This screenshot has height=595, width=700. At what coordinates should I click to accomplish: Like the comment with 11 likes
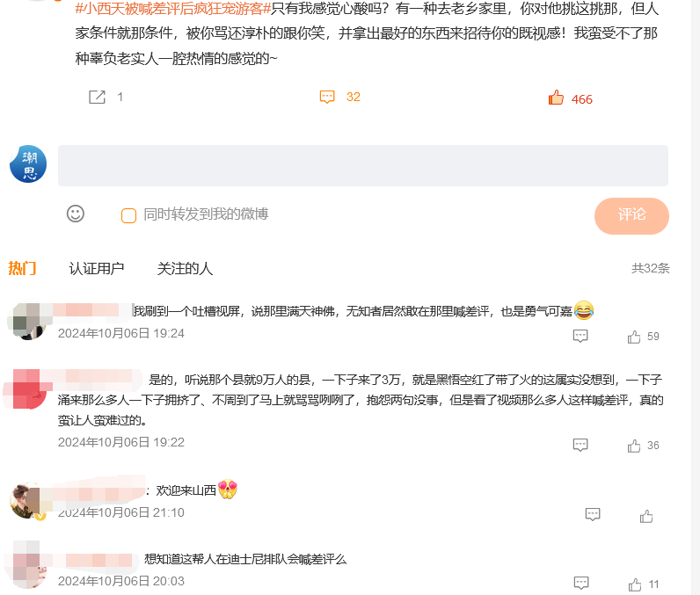click(635, 584)
